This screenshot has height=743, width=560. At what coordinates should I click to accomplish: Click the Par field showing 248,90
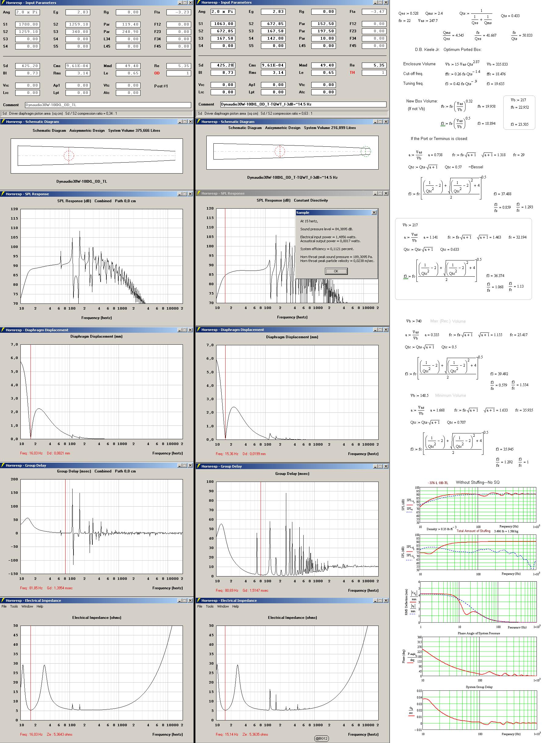(x=128, y=32)
